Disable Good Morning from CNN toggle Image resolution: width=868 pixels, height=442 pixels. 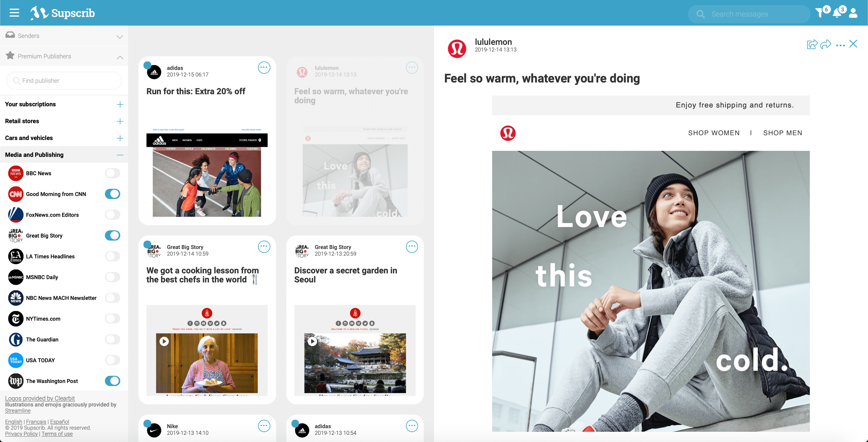pos(112,194)
